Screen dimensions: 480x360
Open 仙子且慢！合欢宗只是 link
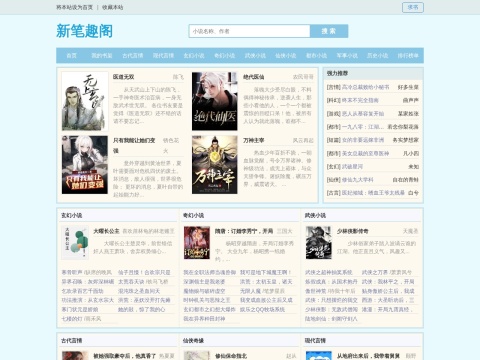pos(144,272)
